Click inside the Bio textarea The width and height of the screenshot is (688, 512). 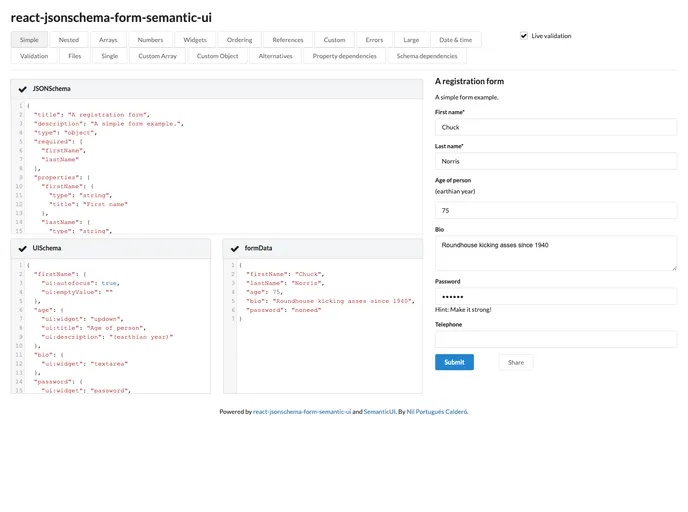556,253
